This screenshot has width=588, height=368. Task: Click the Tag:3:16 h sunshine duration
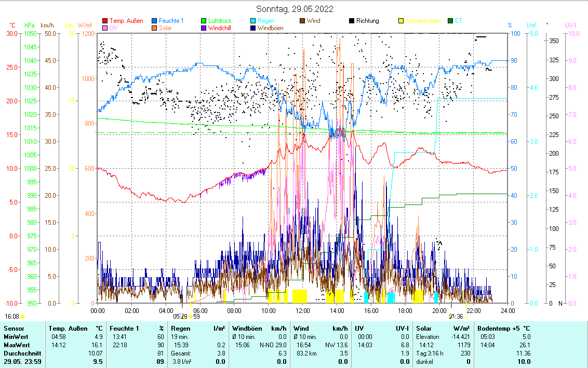(430, 353)
